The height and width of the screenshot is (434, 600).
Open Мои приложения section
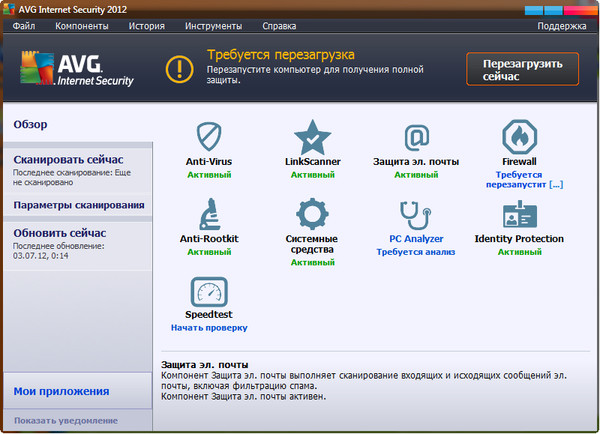(x=61, y=391)
